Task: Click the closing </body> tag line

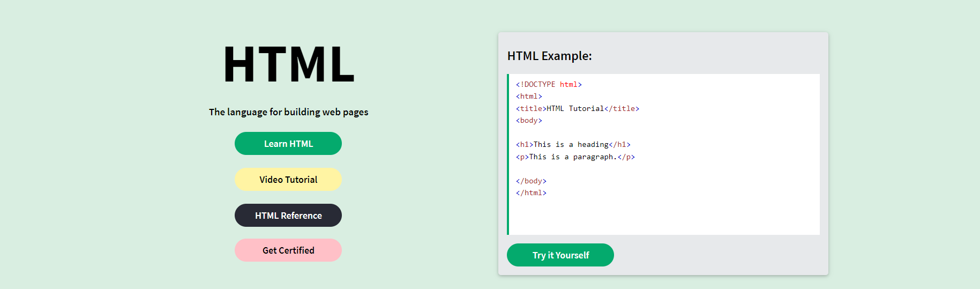Action: click(531, 181)
